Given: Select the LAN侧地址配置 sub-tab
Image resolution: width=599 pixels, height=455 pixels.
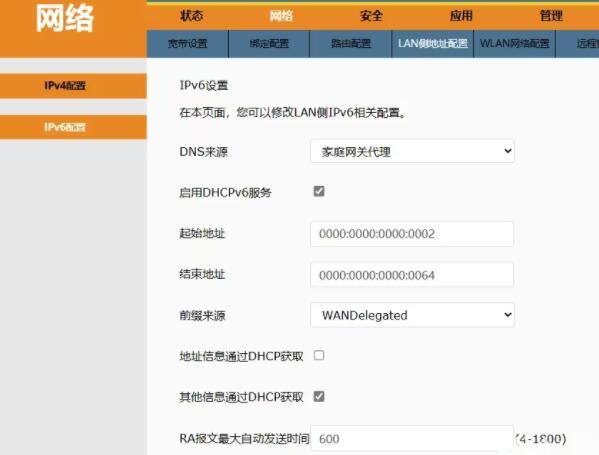Looking at the screenshot, I should click(433, 44).
